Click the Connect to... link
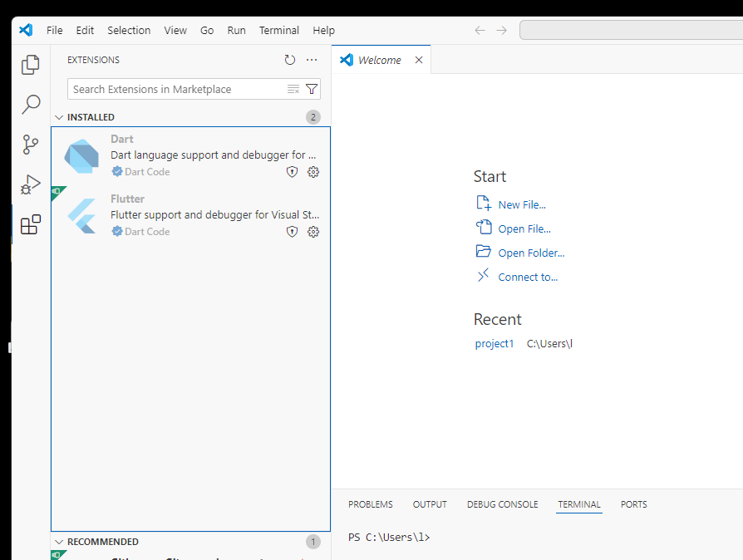743x560 pixels. (528, 278)
